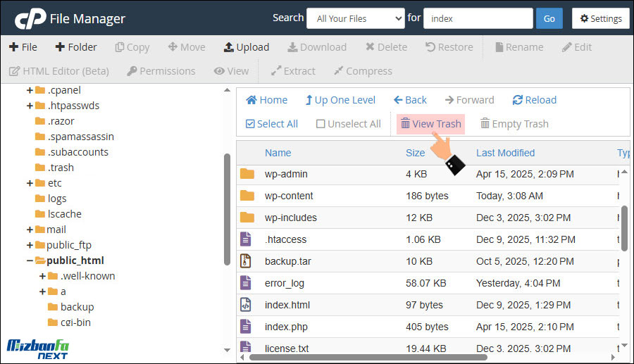
Task: Create a new folder with + Folder
Action: pos(76,47)
